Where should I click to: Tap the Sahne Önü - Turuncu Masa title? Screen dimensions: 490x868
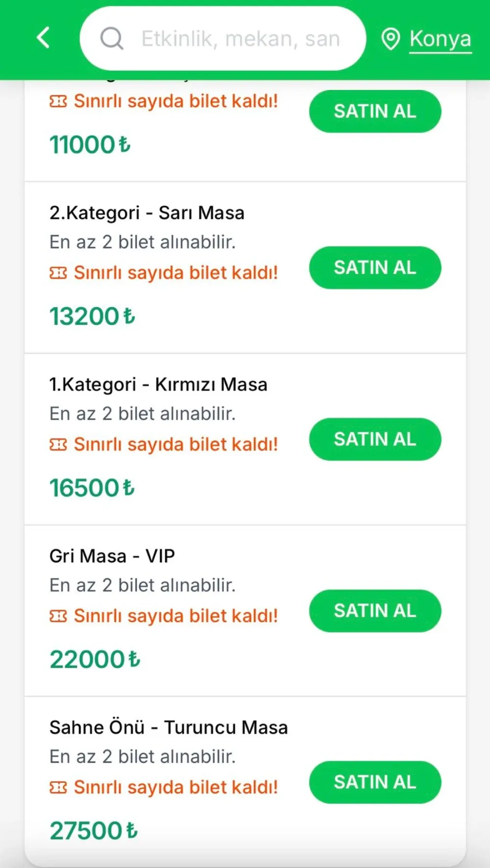[x=169, y=727]
